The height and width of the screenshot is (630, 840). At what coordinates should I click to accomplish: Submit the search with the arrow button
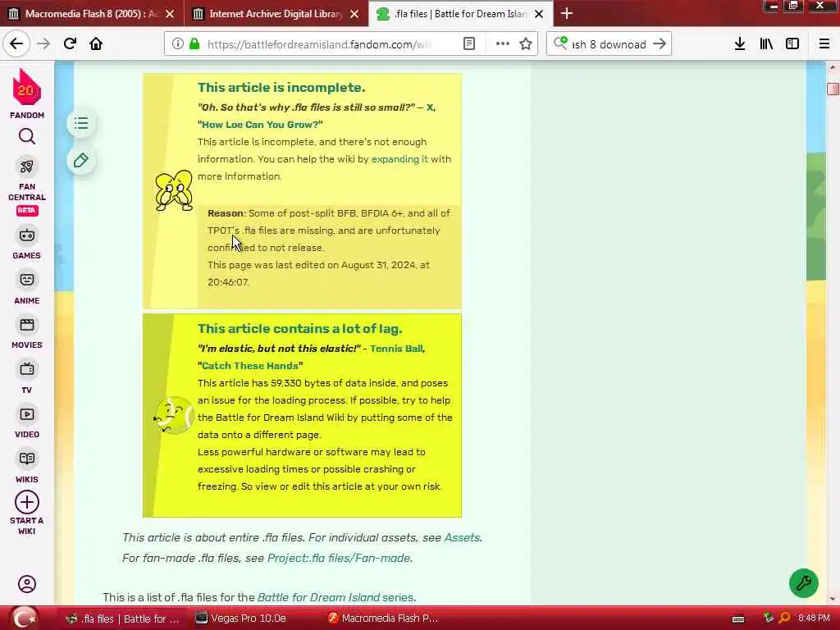point(660,44)
